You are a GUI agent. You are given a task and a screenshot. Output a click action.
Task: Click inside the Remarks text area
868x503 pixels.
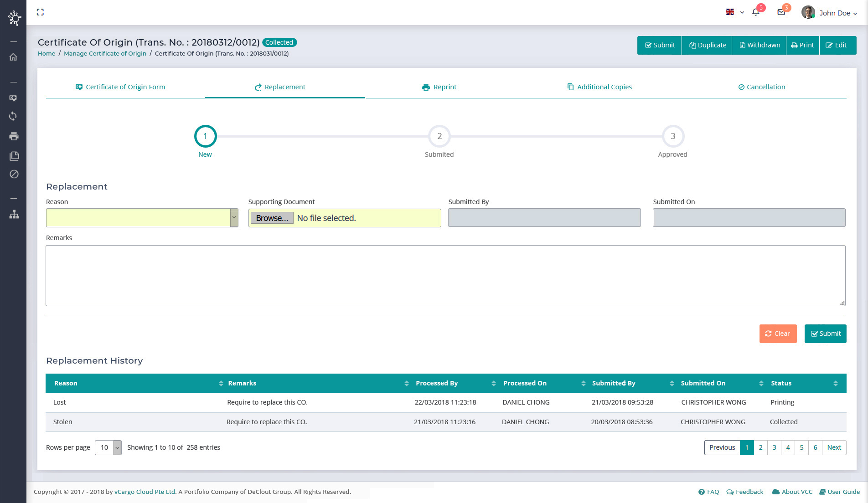pos(445,276)
